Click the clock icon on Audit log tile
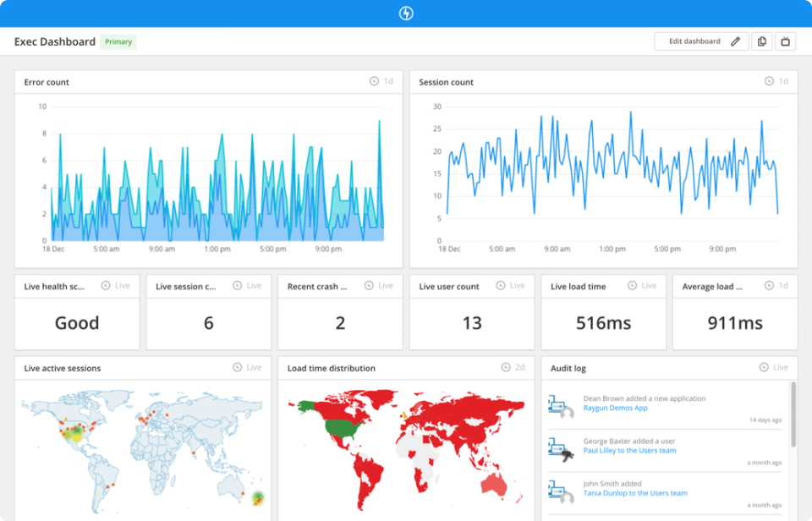 tap(764, 367)
